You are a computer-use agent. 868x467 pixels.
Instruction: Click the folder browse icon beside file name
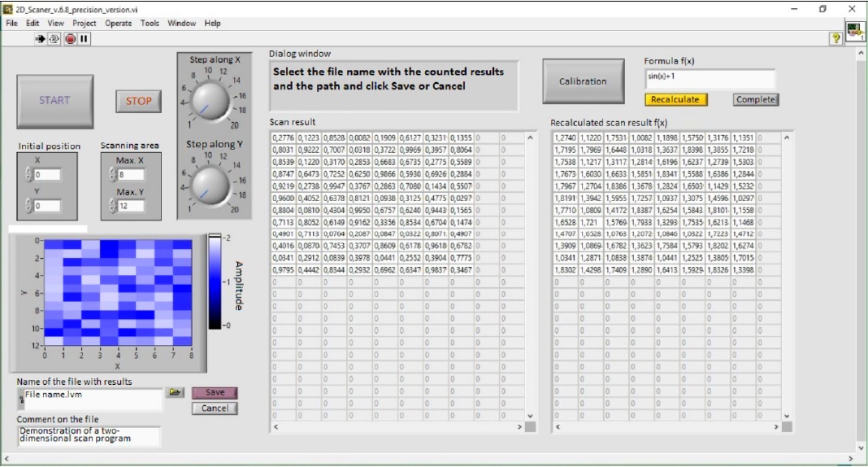pyautogui.click(x=175, y=392)
